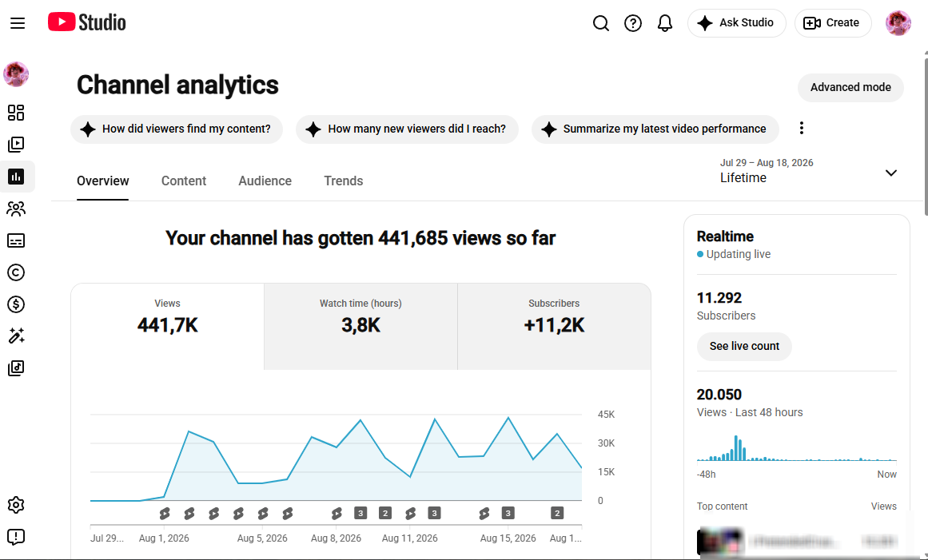Click See live count button

coord(744,346)
